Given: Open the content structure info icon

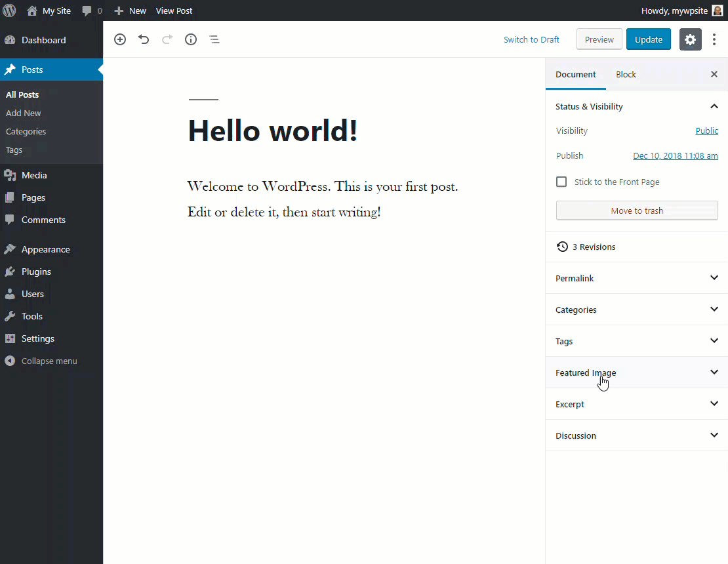Looking at the screenshot, I should pos(191,39).
